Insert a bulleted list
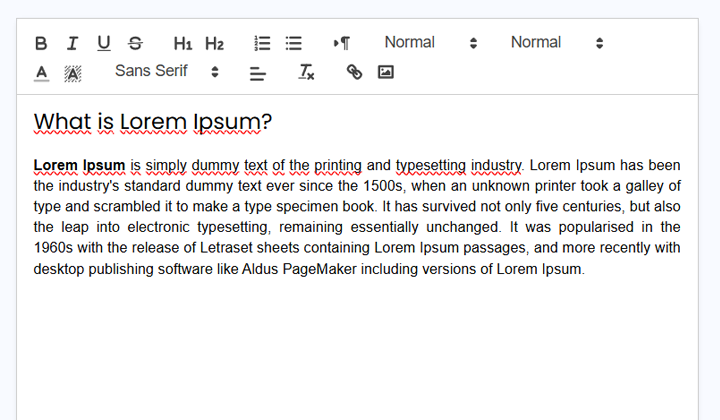The image size is (720, 420). pos(294,43)
